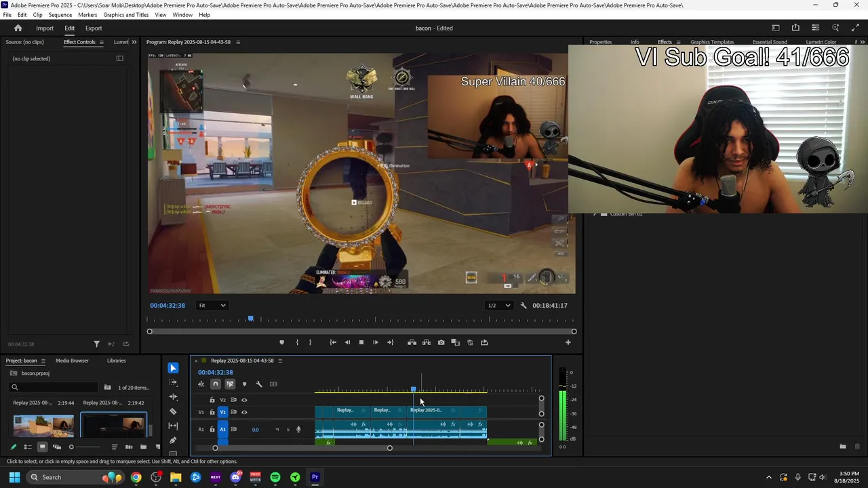868x488 pixels.
Task: Step forward one frame
Action: pos(376,342)
